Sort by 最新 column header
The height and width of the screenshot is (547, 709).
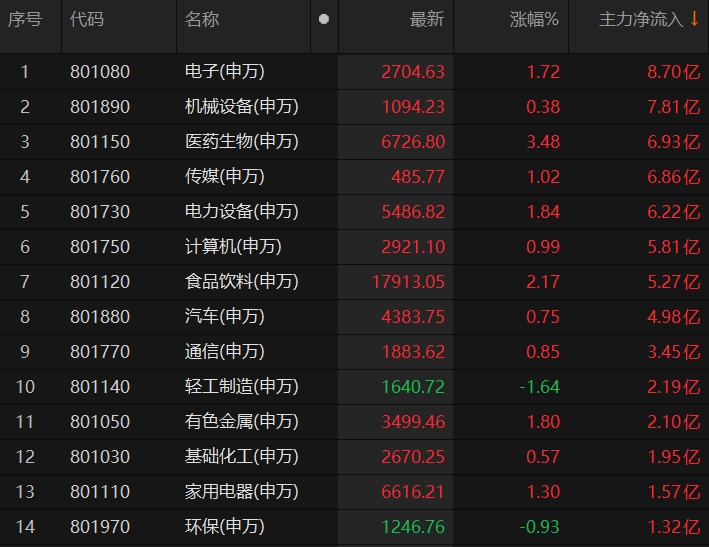click(x=427, y=20)
